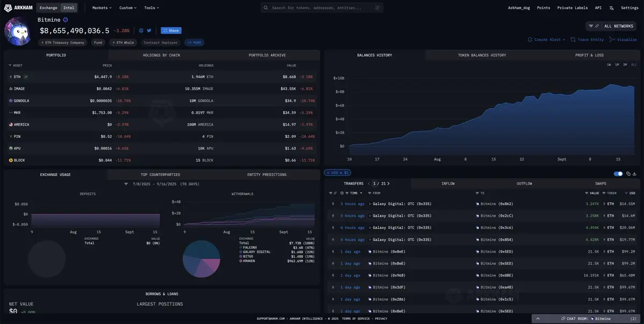
Task: Select the 1M chart range
Action: [x=617, y=65]
